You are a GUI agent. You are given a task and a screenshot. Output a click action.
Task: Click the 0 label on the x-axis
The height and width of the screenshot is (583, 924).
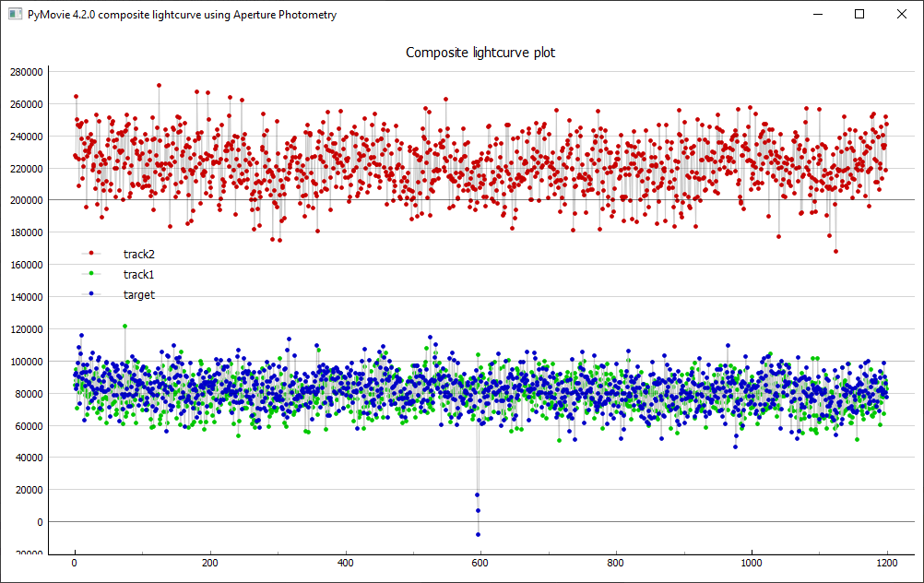(x=75, y=563)
